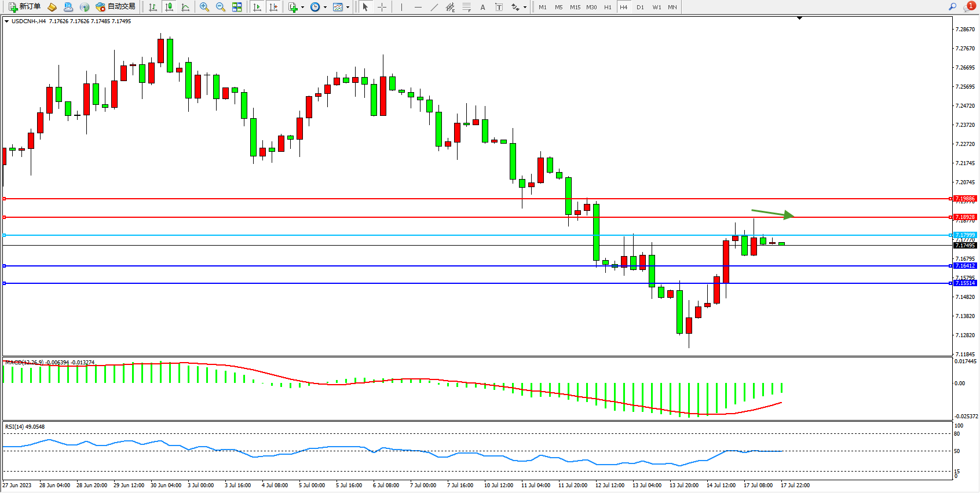Zoom out on the chart
Viewport: 980px width, 493px height.
click(221, 7)
